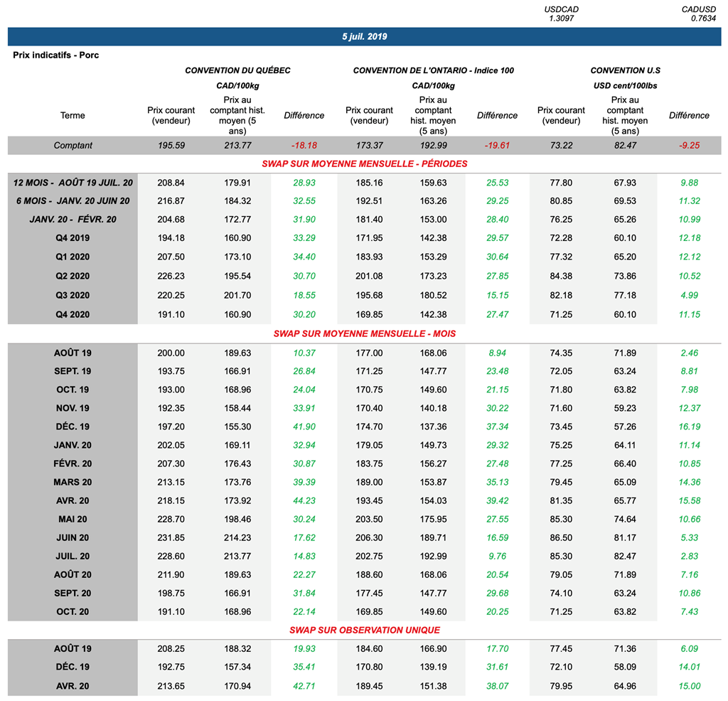Select the "Q2 2020" row label
The height and width of the screenshot is (701, 728).
(73, 276)
